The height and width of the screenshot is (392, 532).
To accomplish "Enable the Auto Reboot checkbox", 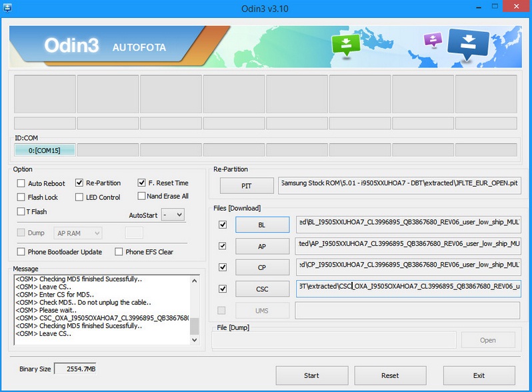I will click(21, 183).
